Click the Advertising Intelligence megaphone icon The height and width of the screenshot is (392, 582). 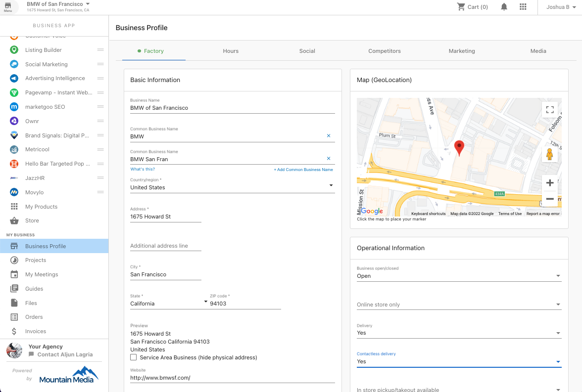click(14, 78)
